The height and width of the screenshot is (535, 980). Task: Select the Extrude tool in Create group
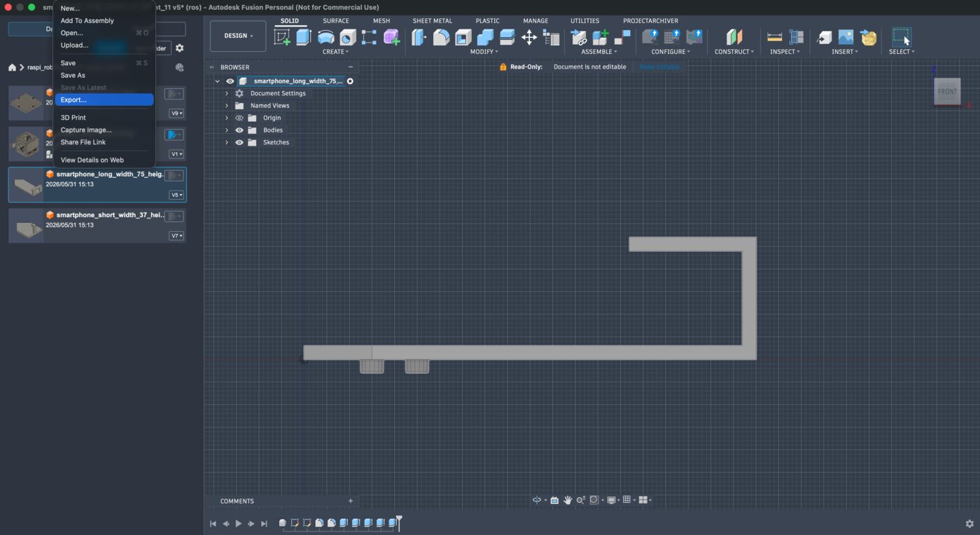point(304,37)
